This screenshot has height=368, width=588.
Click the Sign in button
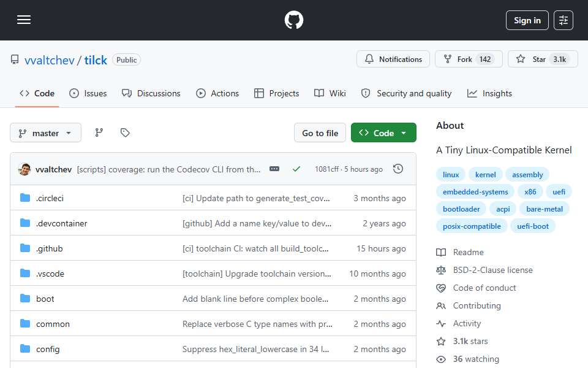[x=527, y=20]
